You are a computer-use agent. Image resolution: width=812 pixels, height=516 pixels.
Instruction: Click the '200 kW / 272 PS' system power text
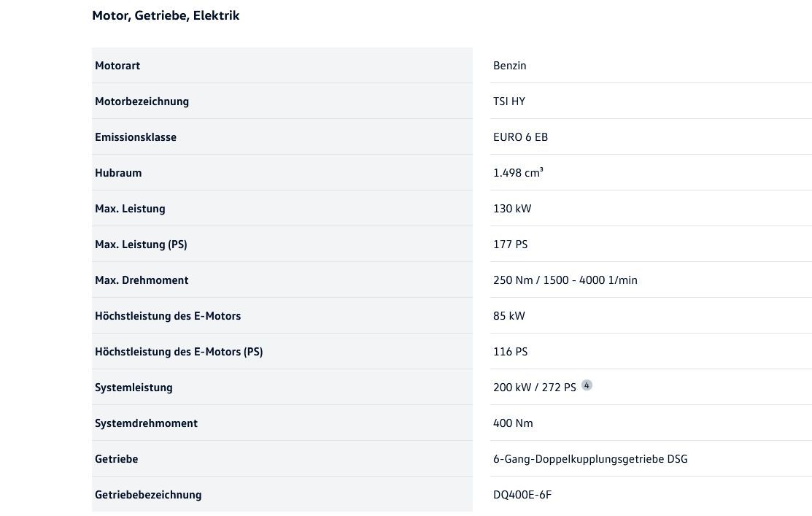point(534,388)
